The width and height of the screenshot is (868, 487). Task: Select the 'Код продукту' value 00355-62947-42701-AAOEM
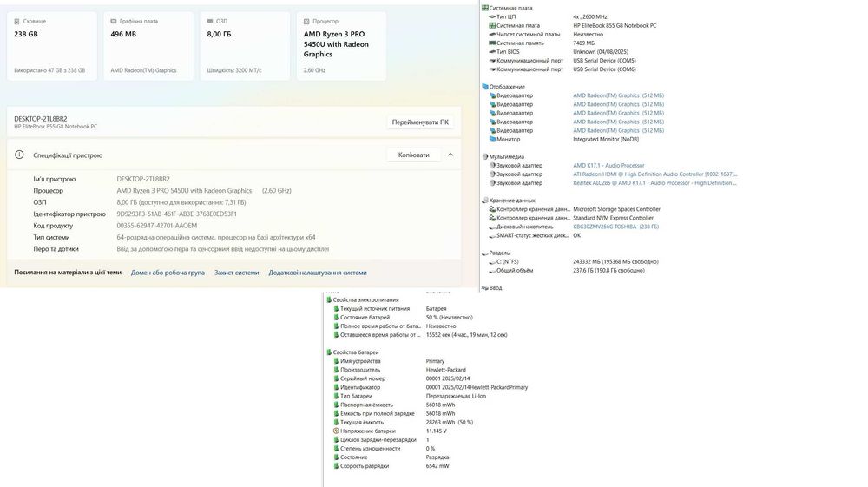point(156,226)
